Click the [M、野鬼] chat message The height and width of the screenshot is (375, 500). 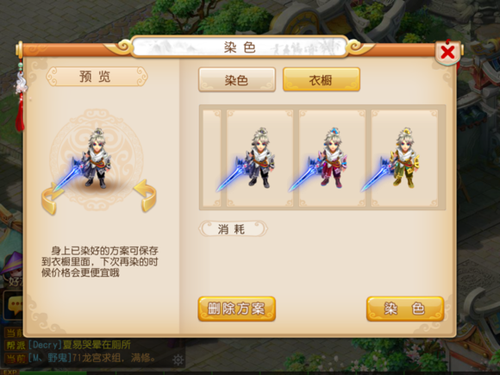(91, 358)
